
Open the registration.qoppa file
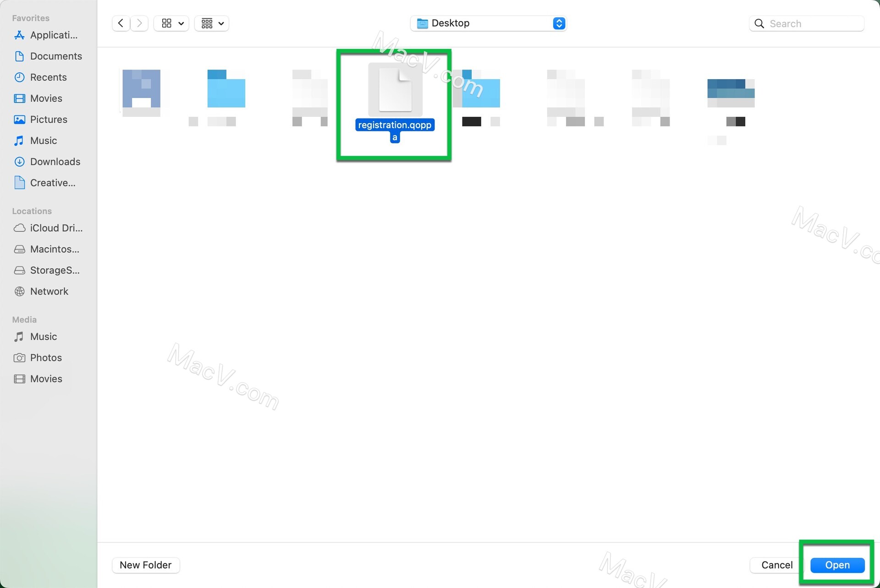coord(837,564)
